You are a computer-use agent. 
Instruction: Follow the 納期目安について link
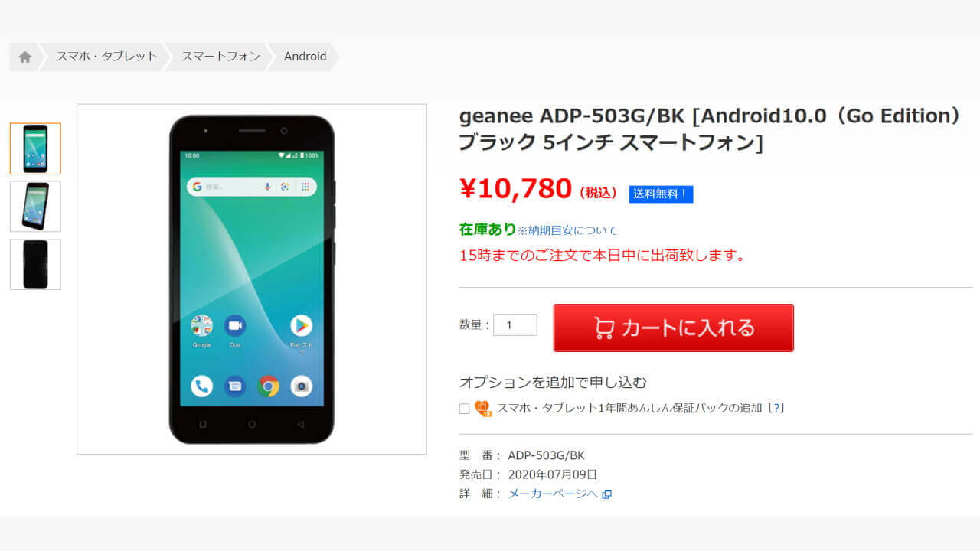click(567, 230)
